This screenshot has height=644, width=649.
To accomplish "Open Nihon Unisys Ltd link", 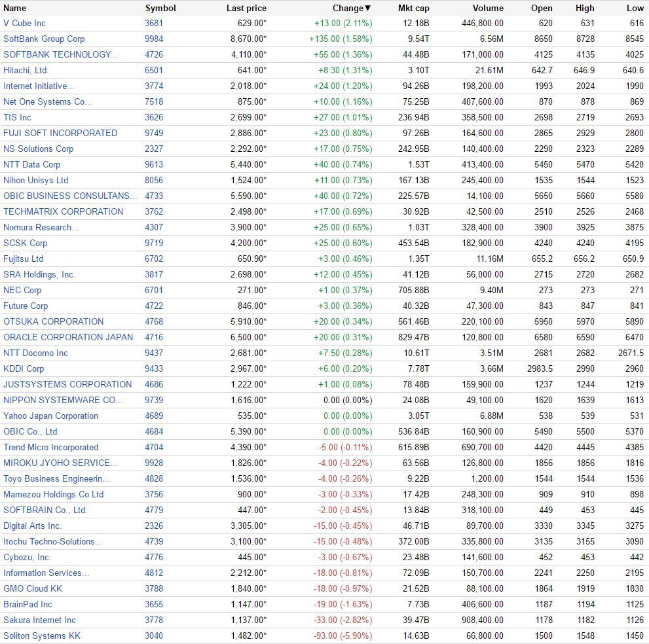I will coord(36,181).
